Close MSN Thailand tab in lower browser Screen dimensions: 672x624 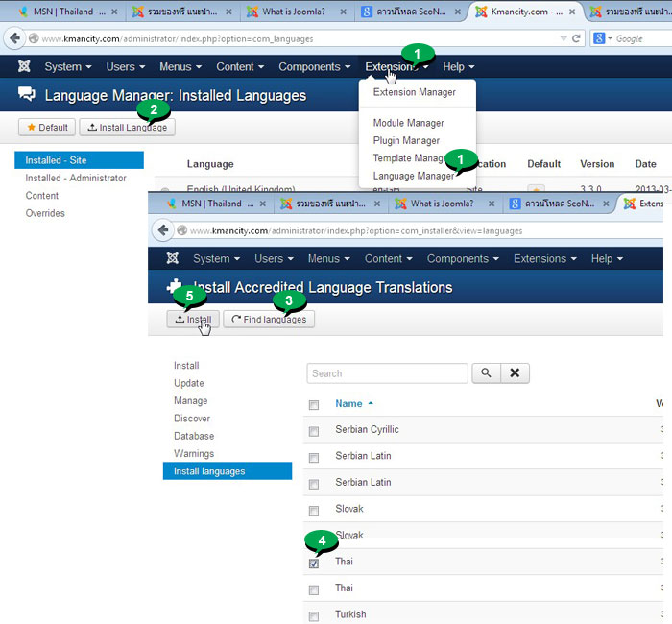coord(263,204)
